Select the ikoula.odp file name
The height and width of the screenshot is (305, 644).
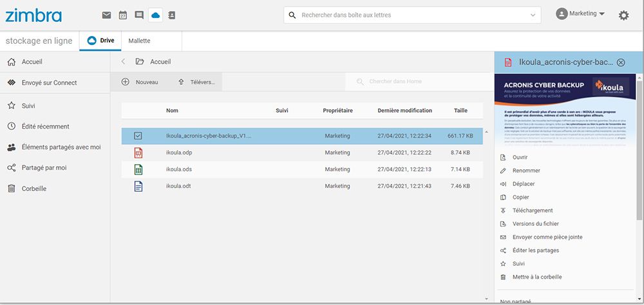pyautogui.click(x=179, y=152)
